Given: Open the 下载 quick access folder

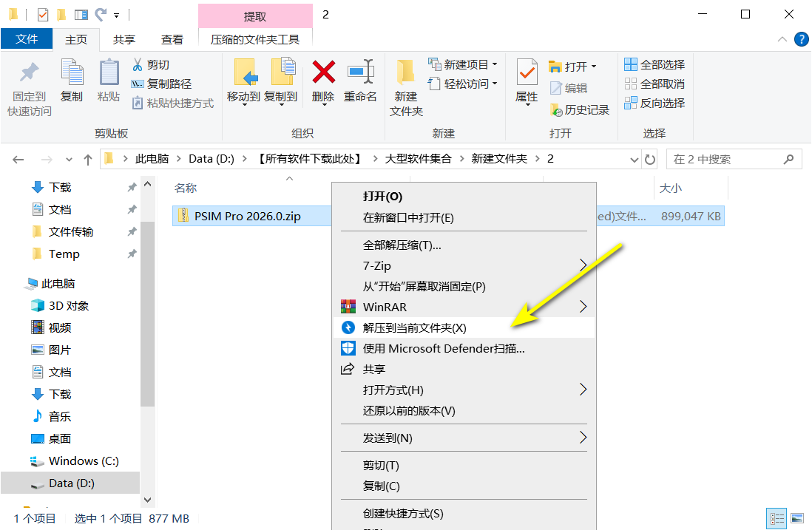Looking at the screenshot, I should coord(60,187).
